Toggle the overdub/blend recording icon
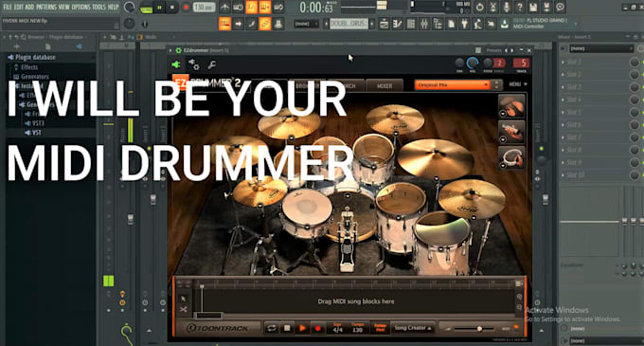The width and height of the screenshot is (644, 346). click(x=265, y=7)
